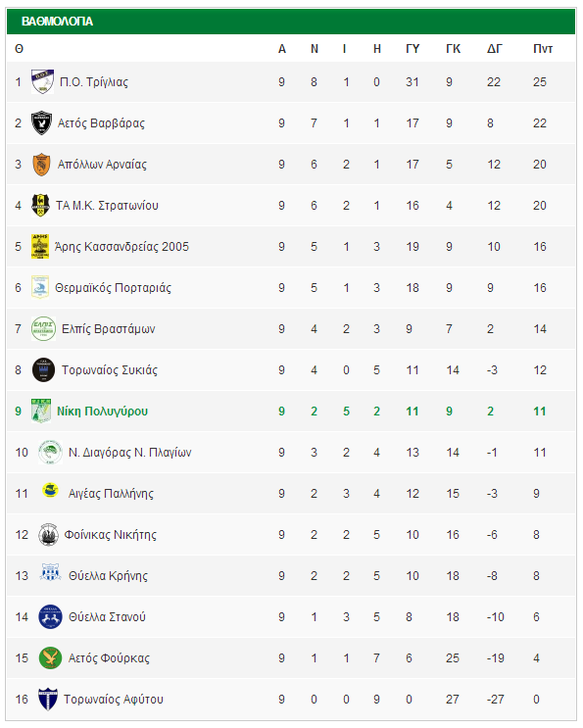Click the Αετός Βαρβάρας black shield logo
Screen dimensions: 583x728
point(41,123)
